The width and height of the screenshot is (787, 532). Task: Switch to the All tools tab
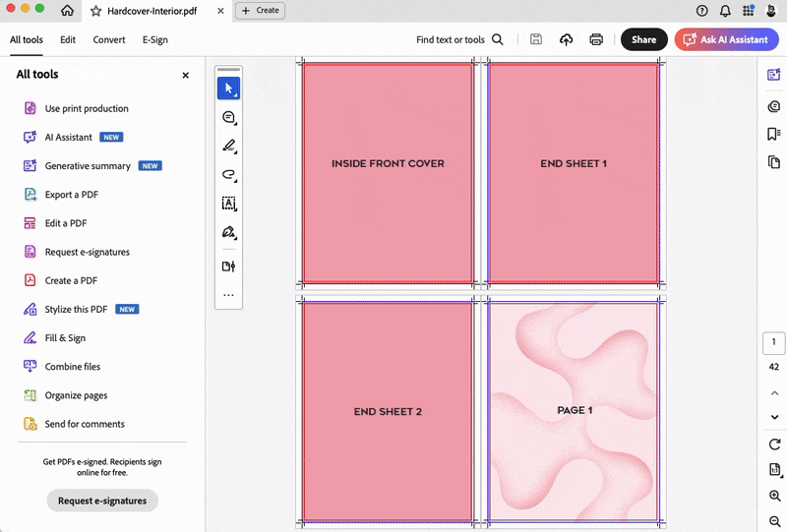27,39
